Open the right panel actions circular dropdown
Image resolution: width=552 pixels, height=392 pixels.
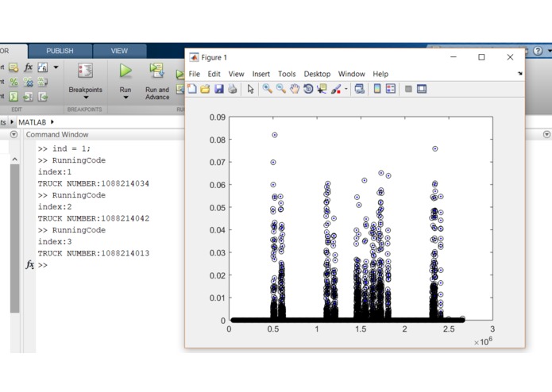pyautogui.click(x=546, y=134)
